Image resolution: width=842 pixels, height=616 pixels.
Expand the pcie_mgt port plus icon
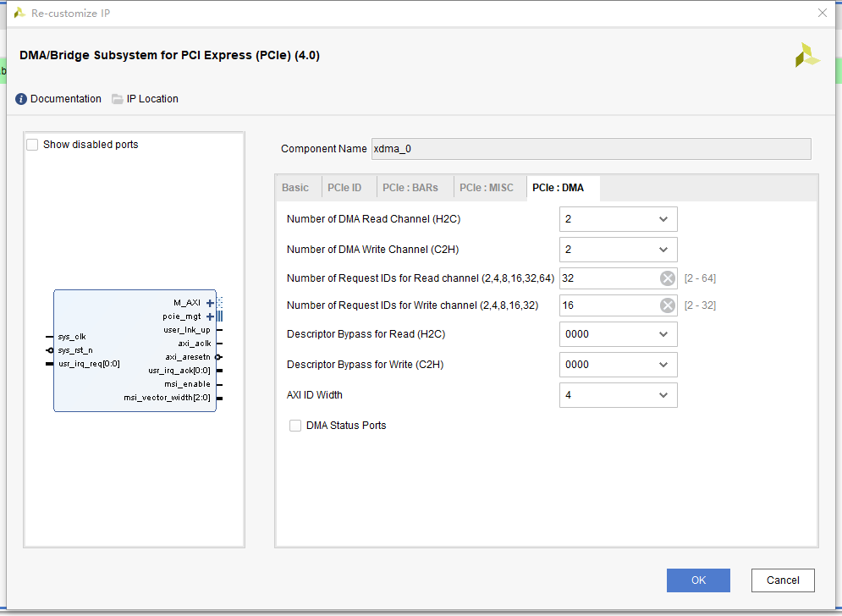(x=210, y=316)
